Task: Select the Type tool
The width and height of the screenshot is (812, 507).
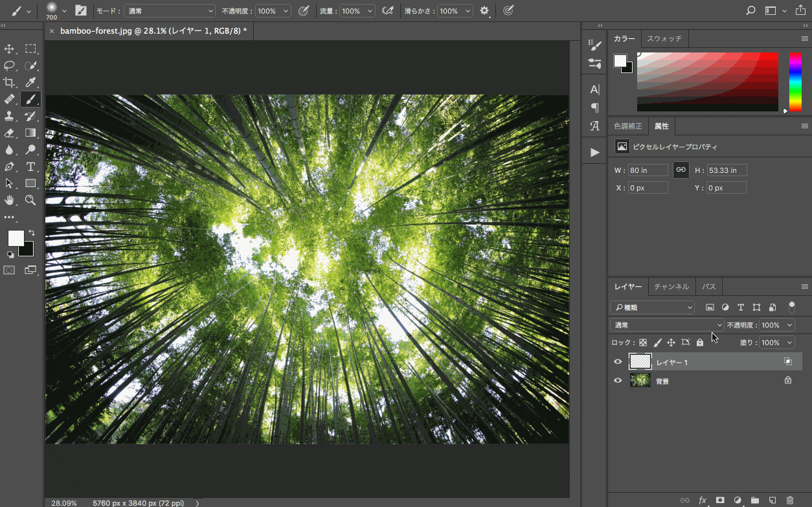Action: coord(30,166)
